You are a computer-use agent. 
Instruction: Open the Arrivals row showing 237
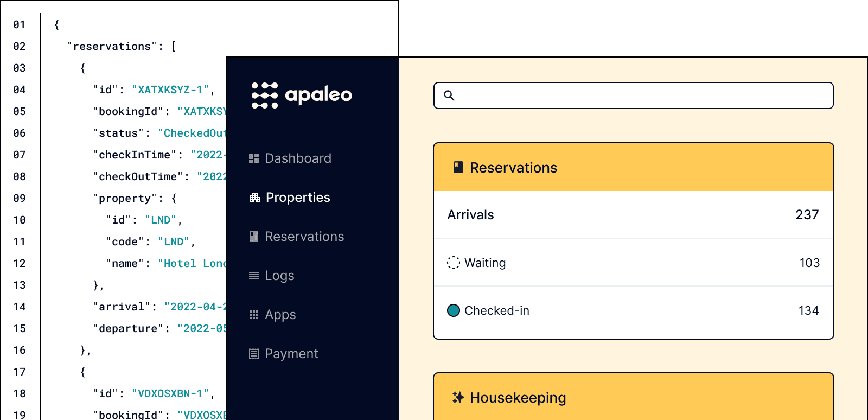[633, 215]
